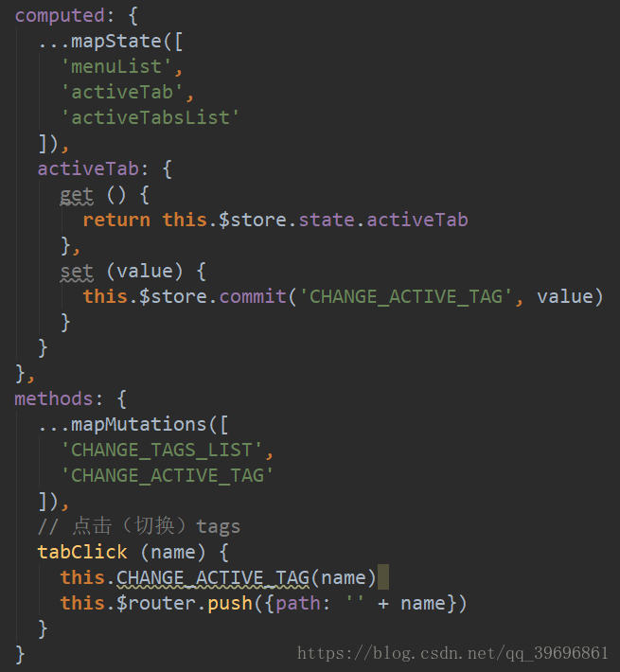Click the return keyword
Screen dimensions: 620x672
(116, 220)
